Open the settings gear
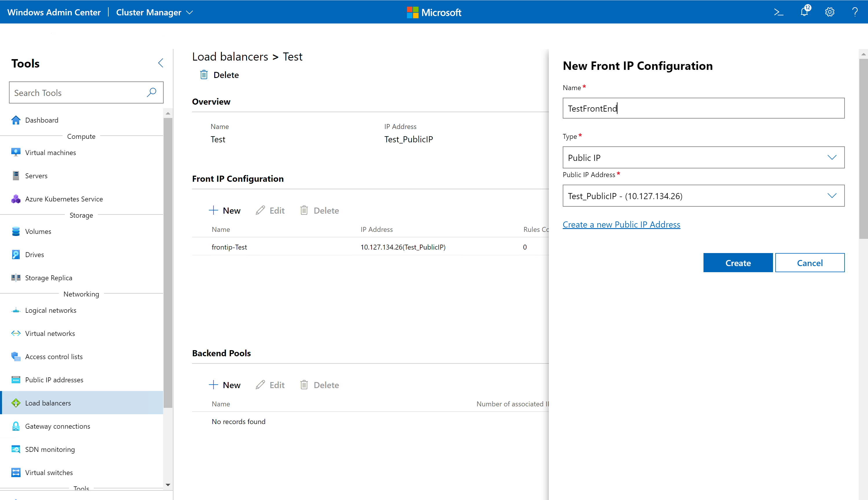868x500 pixels. [829, 12]
